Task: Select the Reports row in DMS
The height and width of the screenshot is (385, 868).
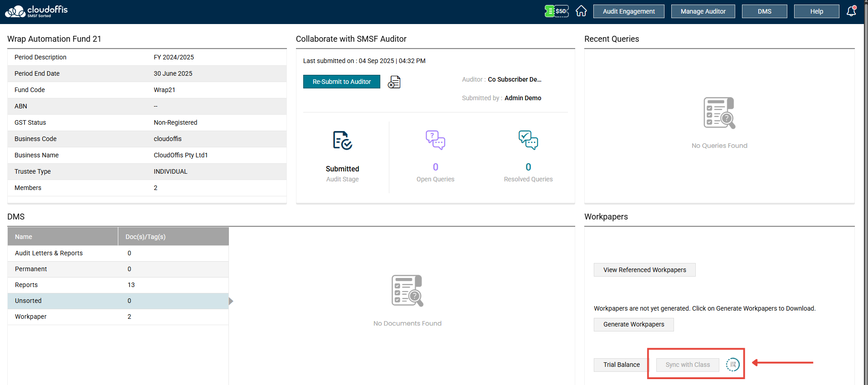Action: (118, 285)
